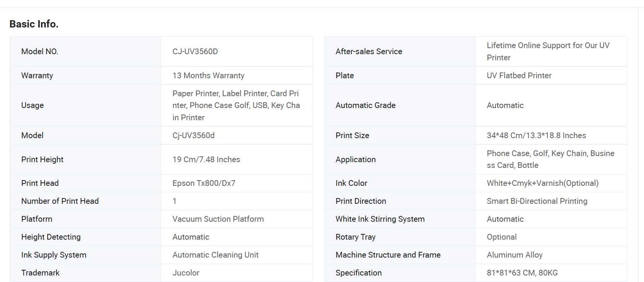Click the 'After-sales Service' label
The height and width of the screenshot is (282, 644).
coord(369,52)
